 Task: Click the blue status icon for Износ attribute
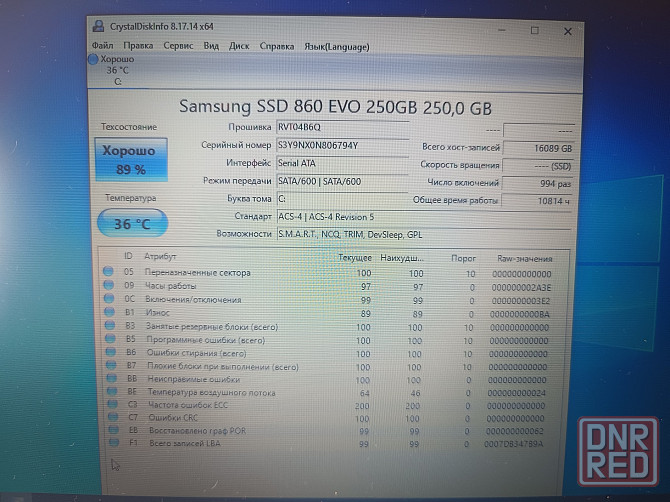[108, 313]
